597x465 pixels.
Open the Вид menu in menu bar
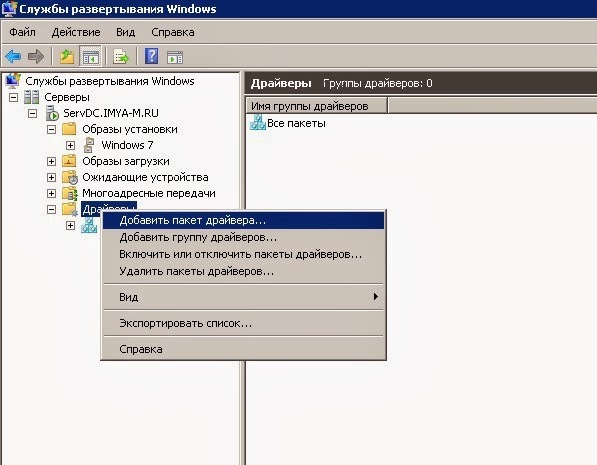tap(126, 32)
